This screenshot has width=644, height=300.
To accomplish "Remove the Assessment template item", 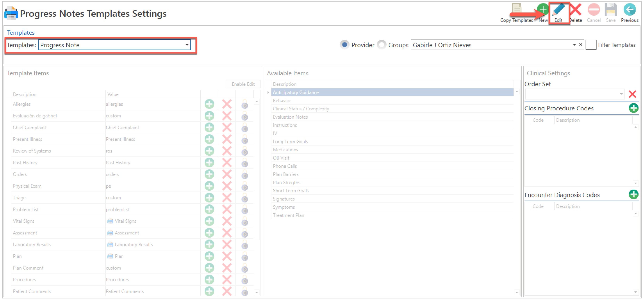I will [x=227, y=233].
